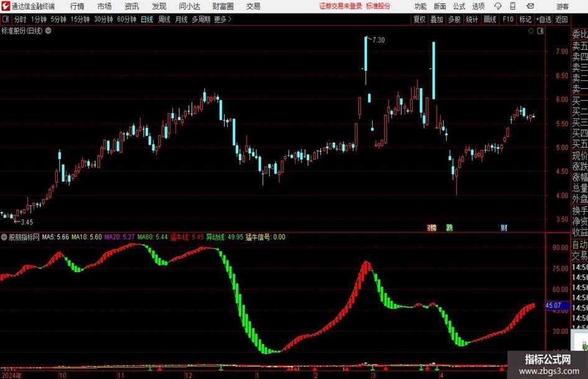Click the 统计 statistics button
The height and width of the screenshot is (379, 588).
(472, 19)
